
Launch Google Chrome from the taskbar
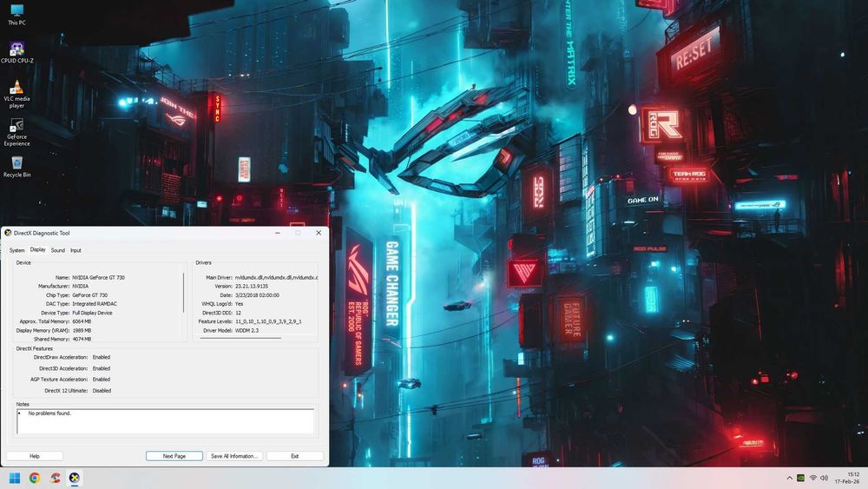click(x=35, y=478)
